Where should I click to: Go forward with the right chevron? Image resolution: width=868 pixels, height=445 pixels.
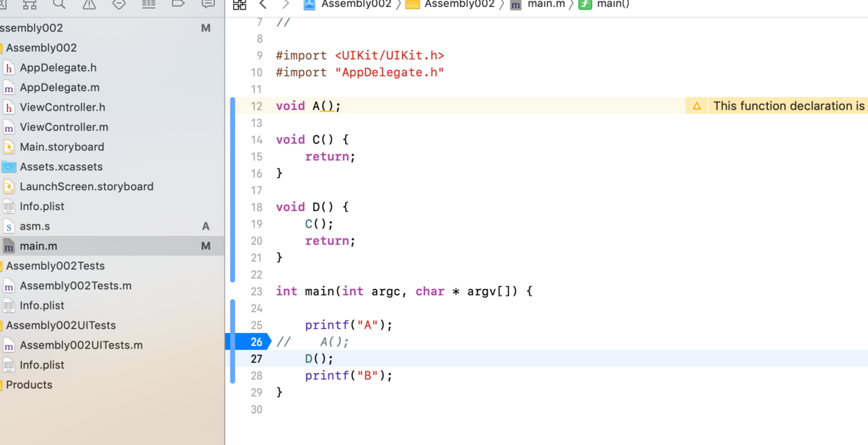(x=285, y=4)
